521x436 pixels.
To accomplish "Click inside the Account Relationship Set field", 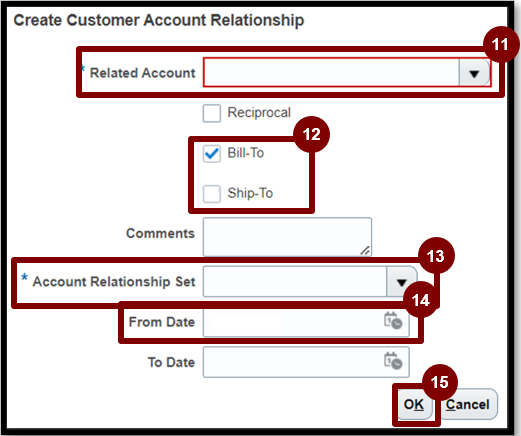I will point(295,282).
